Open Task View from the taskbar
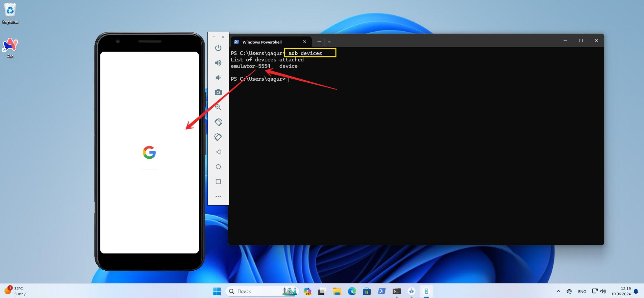This screenshot has height=298, width=644. [322, 291]
